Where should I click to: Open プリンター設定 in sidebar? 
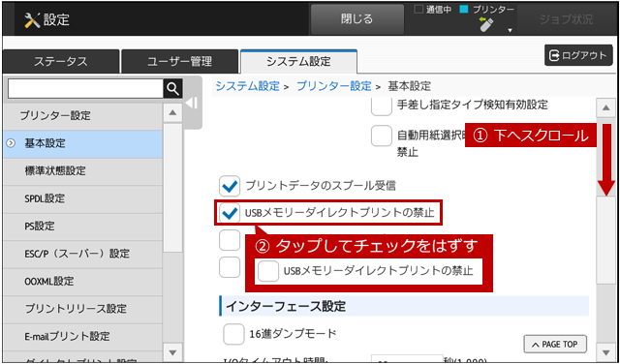pyautogui.click(x=83, y=116)
